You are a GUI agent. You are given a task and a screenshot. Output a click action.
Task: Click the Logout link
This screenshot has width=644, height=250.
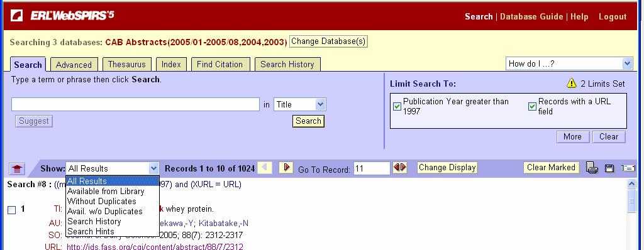click(613, 17)
